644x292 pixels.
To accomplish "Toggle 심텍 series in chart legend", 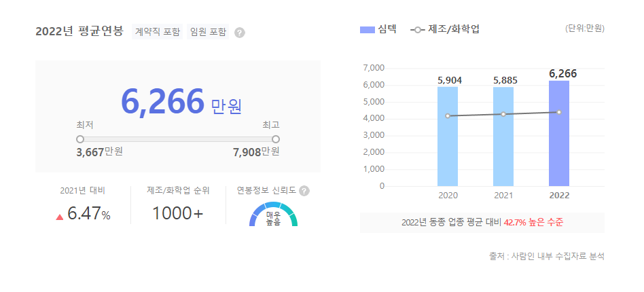I will point(379,29).
